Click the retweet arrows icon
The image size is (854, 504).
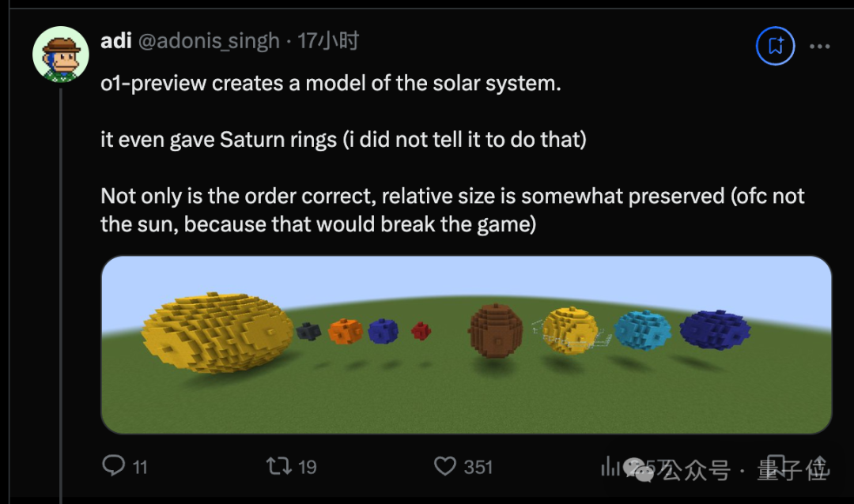[x=278, y=465]
